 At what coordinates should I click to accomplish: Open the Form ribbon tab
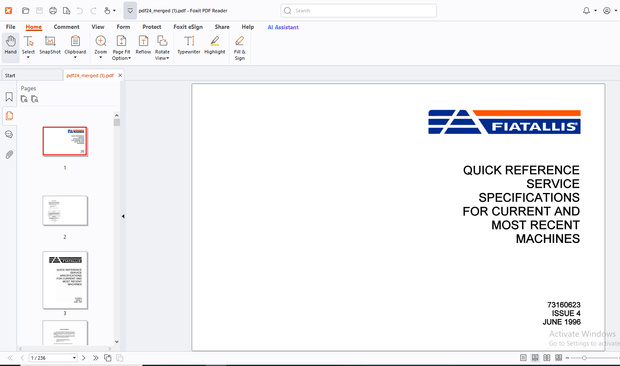(x=123, y=27)
